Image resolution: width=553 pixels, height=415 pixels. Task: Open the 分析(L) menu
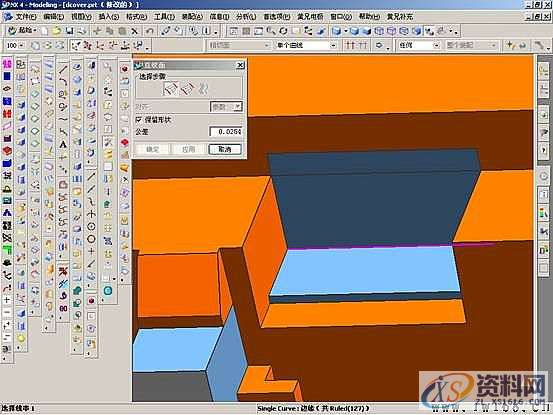coord(246,17)
